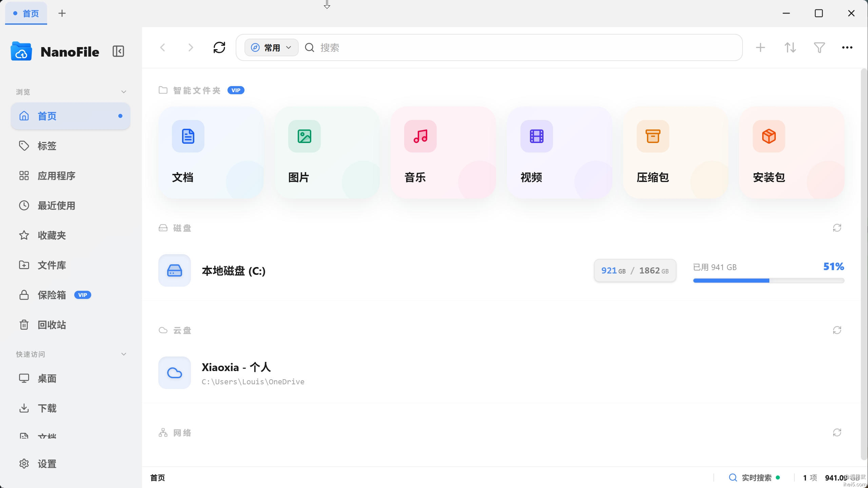
Task: Open 设置 at sidebar bottom
Action: pos(71,464)
